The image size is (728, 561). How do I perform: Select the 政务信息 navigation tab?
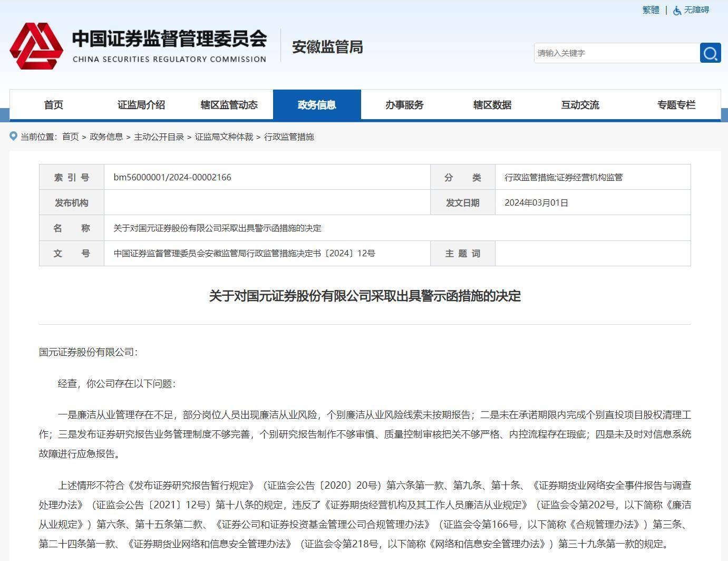point(317,105)
